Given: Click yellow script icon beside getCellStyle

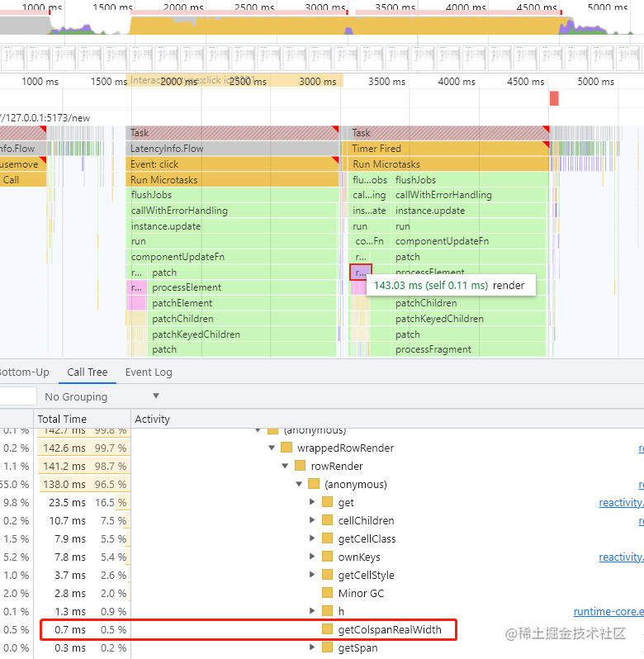Looking at the screenshot, I should click(x=327, y=575).
